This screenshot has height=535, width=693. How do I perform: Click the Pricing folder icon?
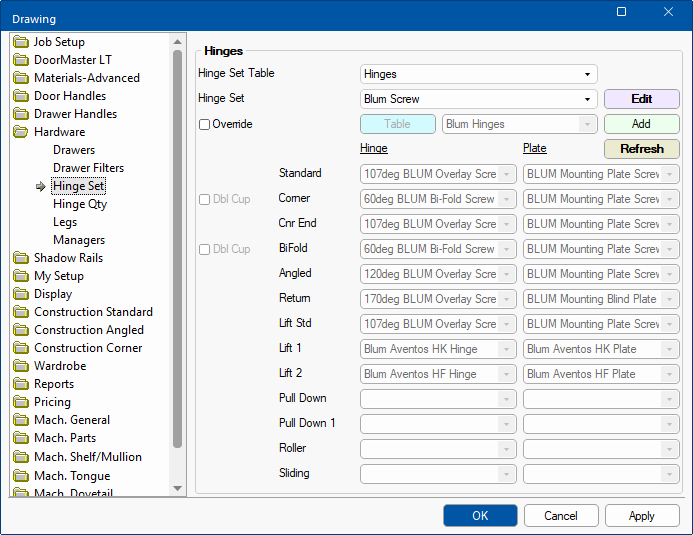tap(21, 402)
